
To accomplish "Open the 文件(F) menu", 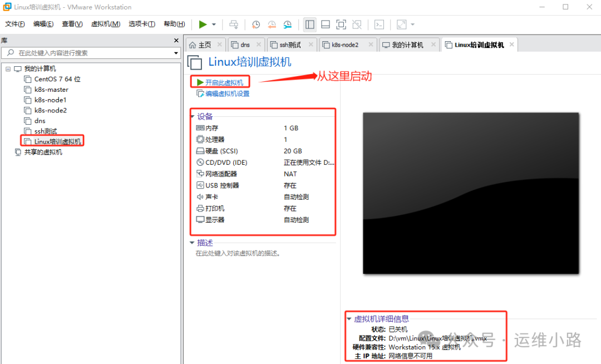I will (15, 24).
